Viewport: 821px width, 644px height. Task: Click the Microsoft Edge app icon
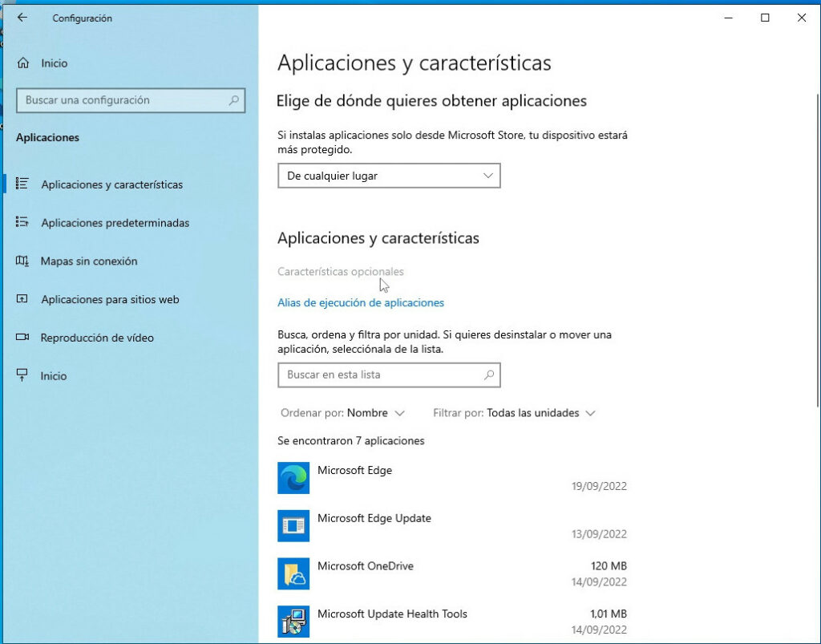[293, 478]
